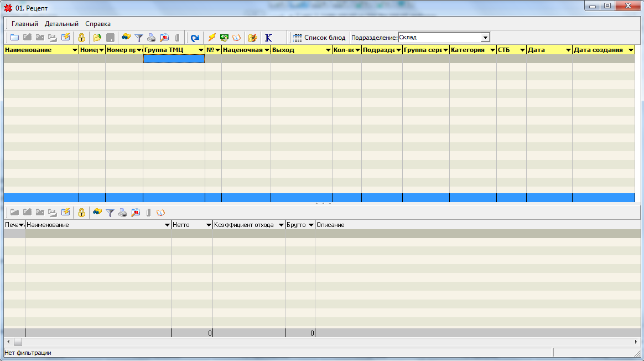Screen dimensions: 644x361
Task: Click the horizontal scrollbar thumb at bottom
Action: (18, 342)
